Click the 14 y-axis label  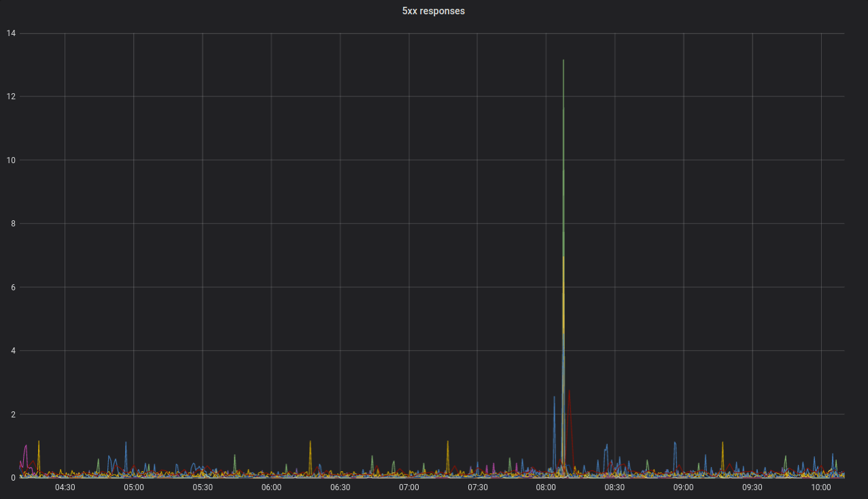[x=10, y=32]
